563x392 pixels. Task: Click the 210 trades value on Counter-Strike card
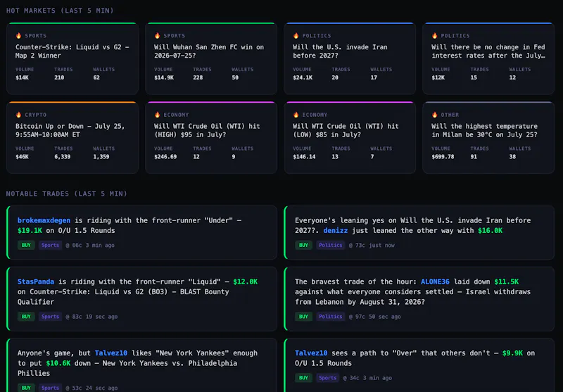[x=59, y=77]
